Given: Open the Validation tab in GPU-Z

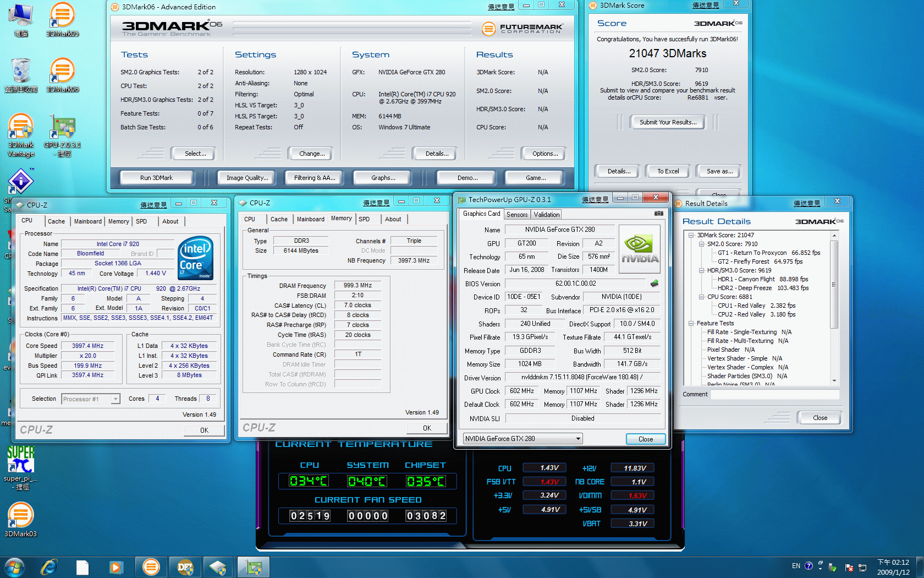Looking at the screenshot, I should tap(547, 215).
